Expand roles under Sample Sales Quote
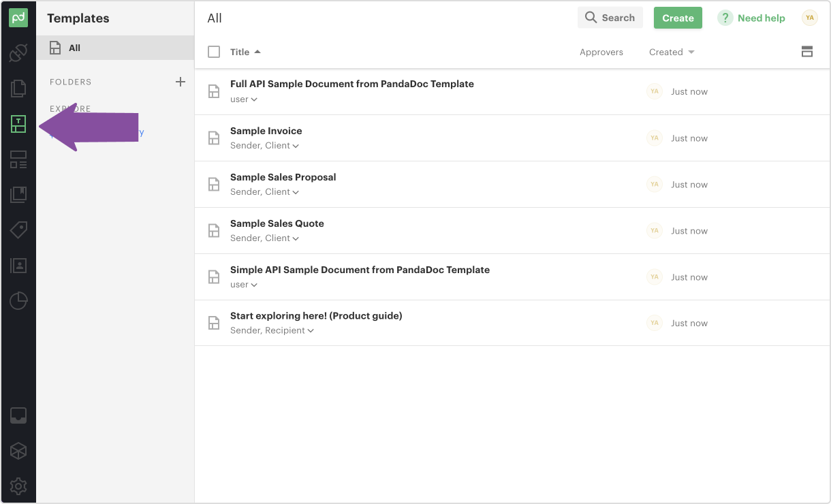This screenshot has width=831, height=504. click(x=265, y=238)
